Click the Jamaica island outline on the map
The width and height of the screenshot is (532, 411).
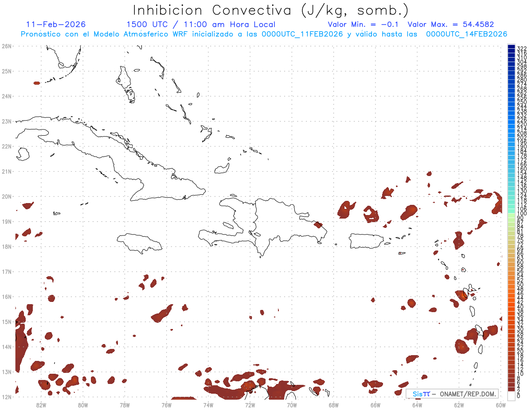140,243
